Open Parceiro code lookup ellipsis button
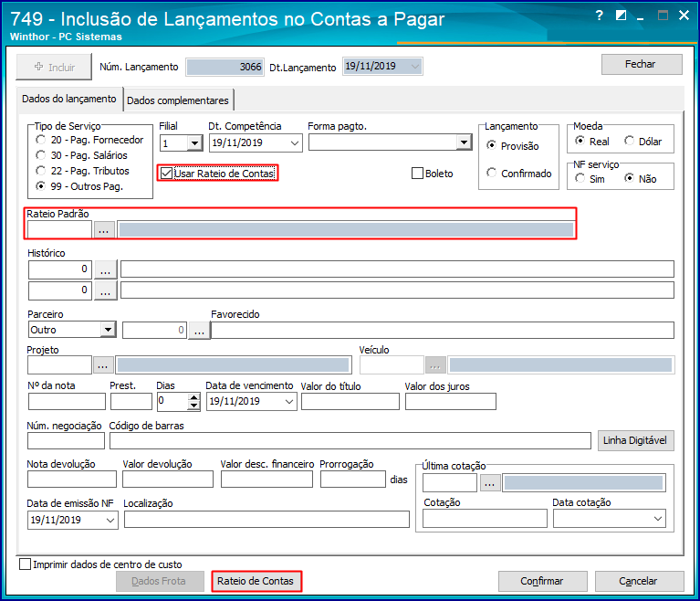The image size is (700, 601). coord(199,331)
